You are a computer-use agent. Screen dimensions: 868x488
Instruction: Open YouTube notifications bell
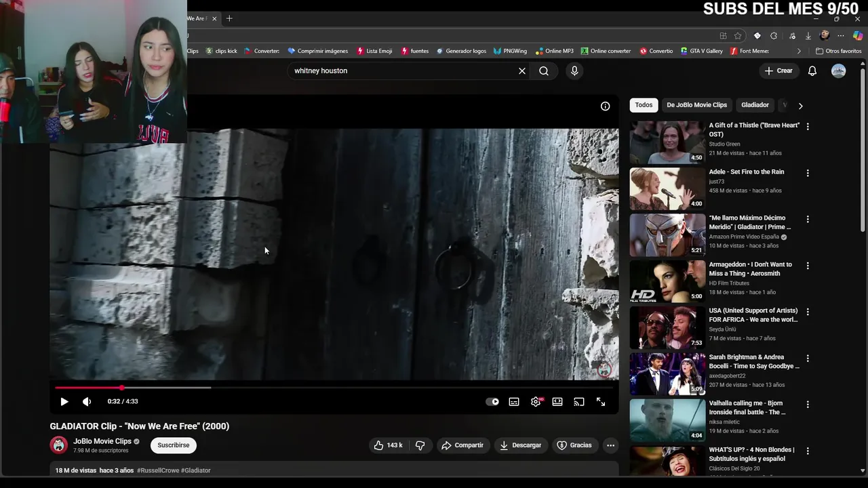coord(812,70)
